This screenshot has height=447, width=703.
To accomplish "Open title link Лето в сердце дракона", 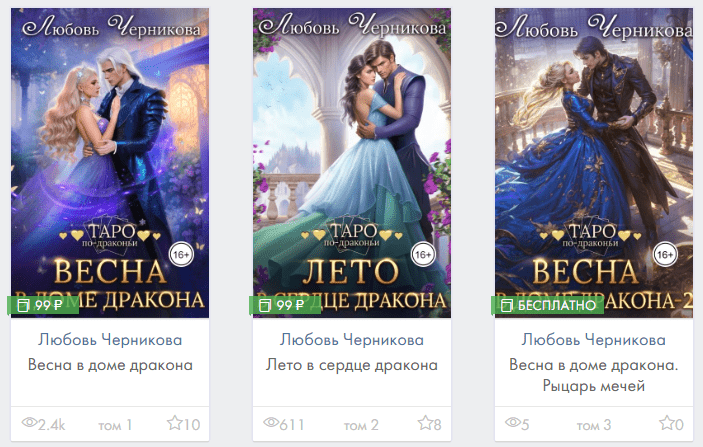I will pyautogui.click(x=352, y=365).
